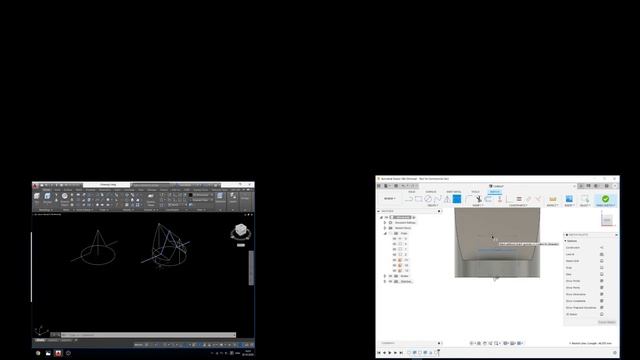Click the Pan hand icon in navigation bar
The width and height of the screenshot is (640, 360).
(485, 343)
